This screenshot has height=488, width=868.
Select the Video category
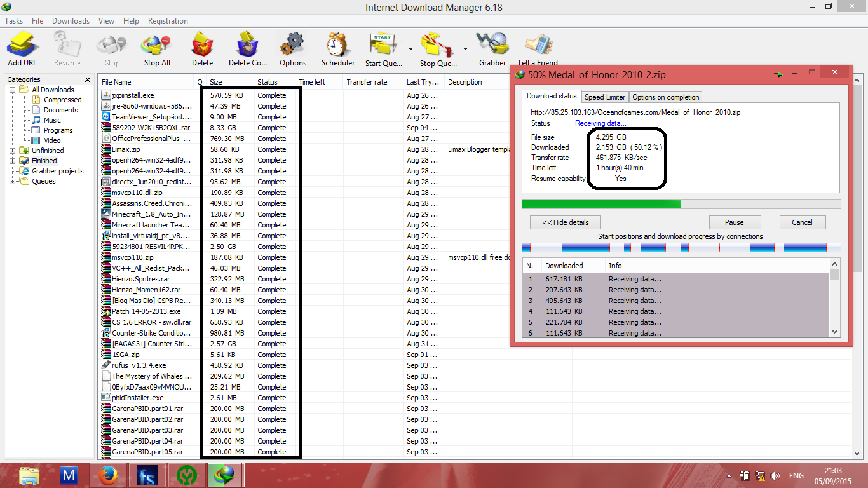[x=52, y=140]
